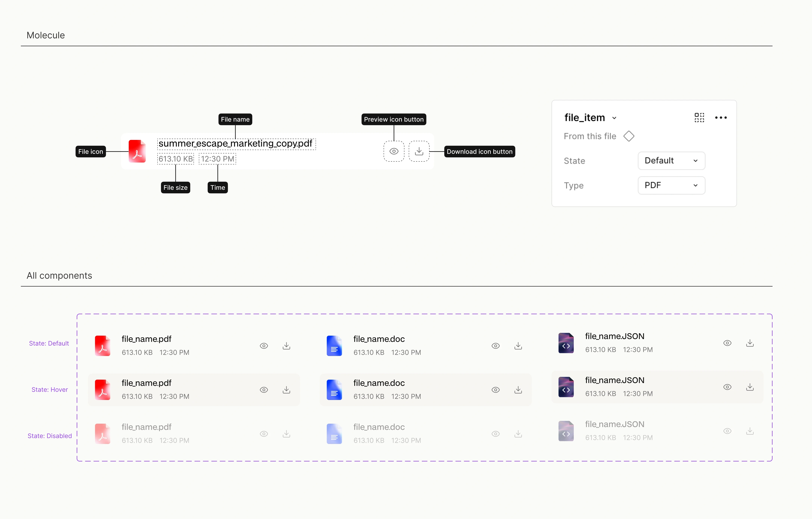The width and height of the screenshot is (812, 519).
Task: Download the default-state file_name.doc
Action: point(518,346)
